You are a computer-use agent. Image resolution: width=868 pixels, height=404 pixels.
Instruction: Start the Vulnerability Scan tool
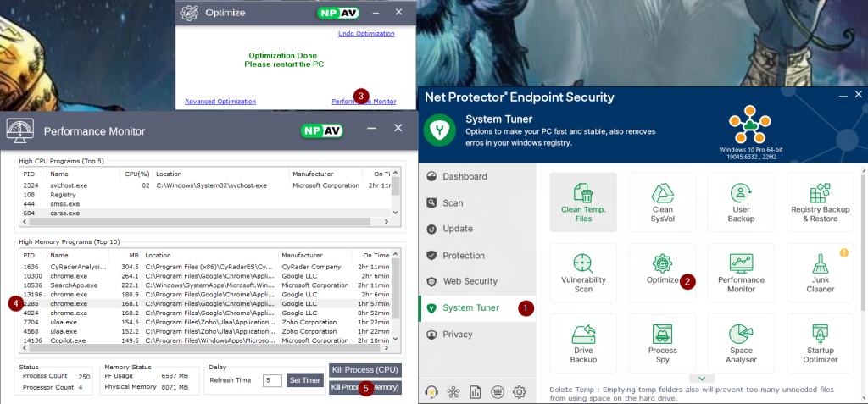point(583,272)
